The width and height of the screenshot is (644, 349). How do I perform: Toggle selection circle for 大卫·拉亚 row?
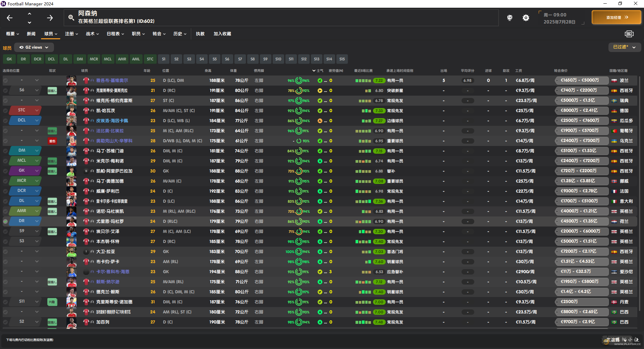point(5,252)
